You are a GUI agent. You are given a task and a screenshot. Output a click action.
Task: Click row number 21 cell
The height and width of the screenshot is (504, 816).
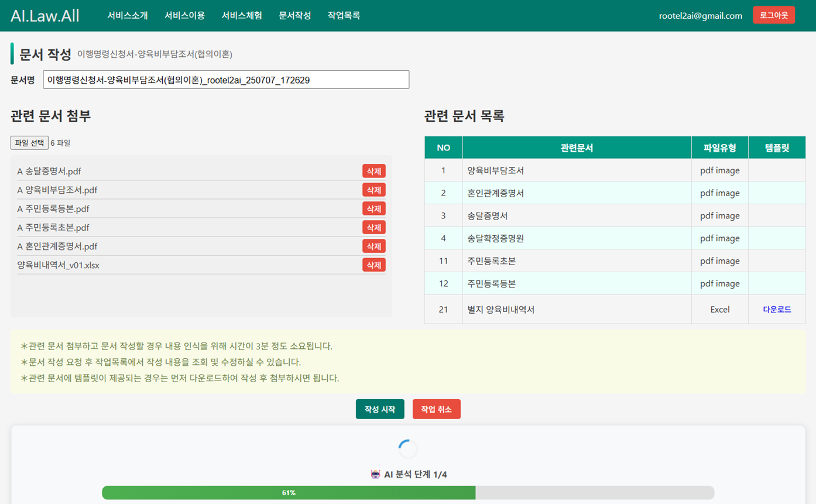(444, 309)
